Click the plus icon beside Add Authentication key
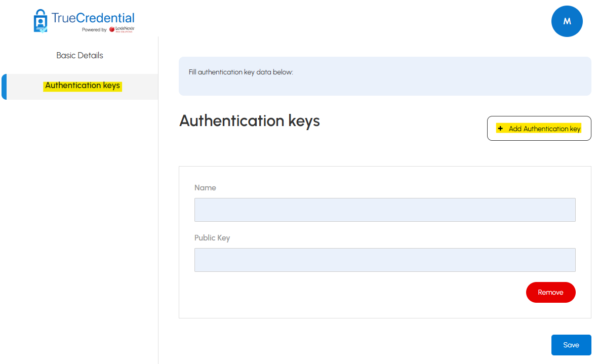This screenshot has height=364, width=598. pyautogui.click(x=500, y=129)
